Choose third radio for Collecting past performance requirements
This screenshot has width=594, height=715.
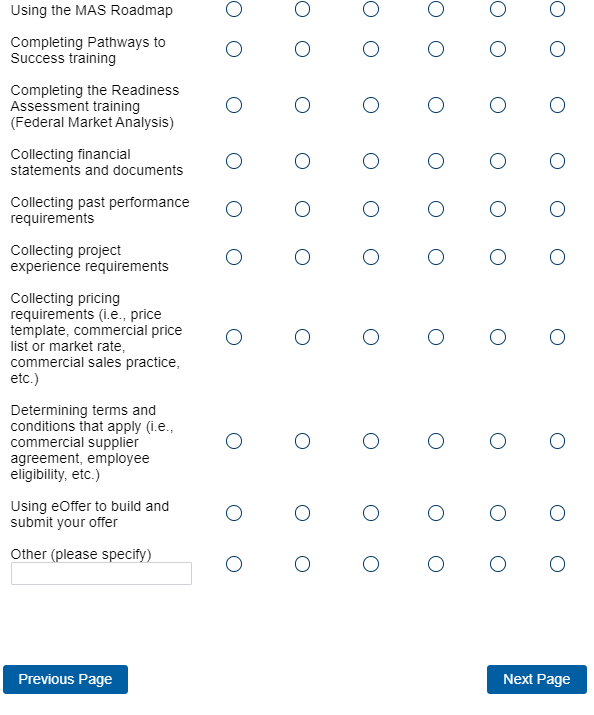tap(371, 209)
